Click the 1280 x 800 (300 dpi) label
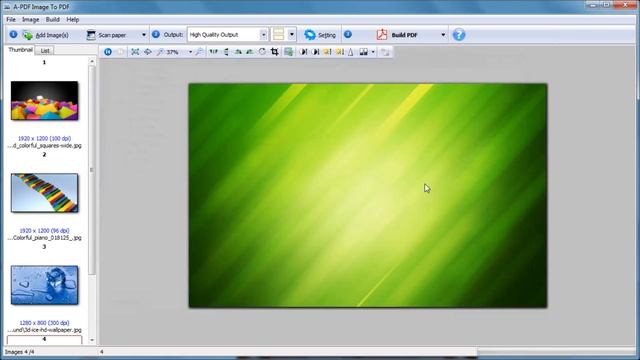Viewport: 640px width, 360px height. point(44,323)
